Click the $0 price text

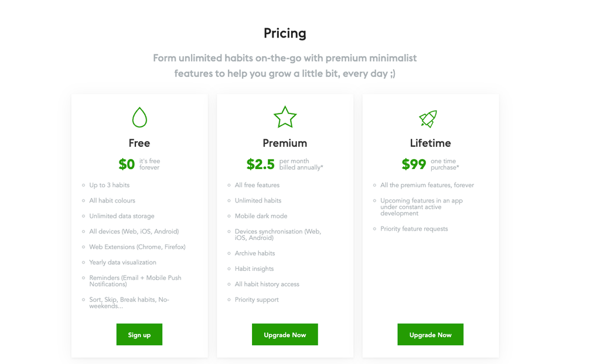click(127, 164)
